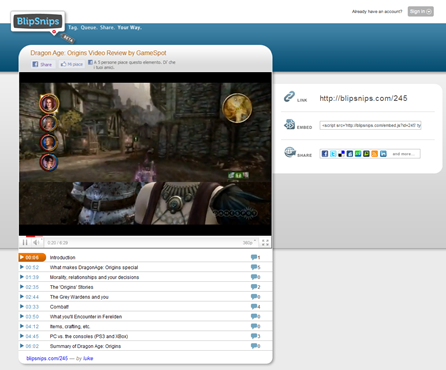The image size is (446, 370).
Task: Share via the green fifth share icon
Action: click(358, 154)
